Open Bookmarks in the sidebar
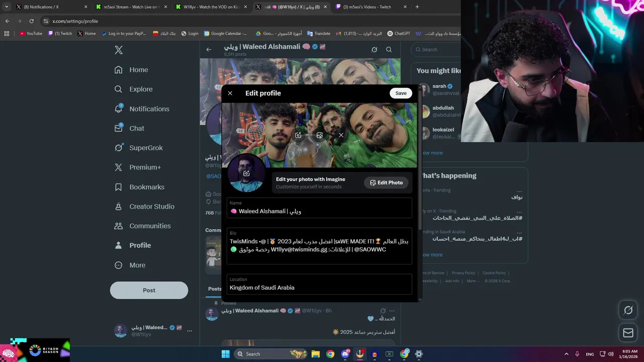644x362 pixels. point(139,187)
